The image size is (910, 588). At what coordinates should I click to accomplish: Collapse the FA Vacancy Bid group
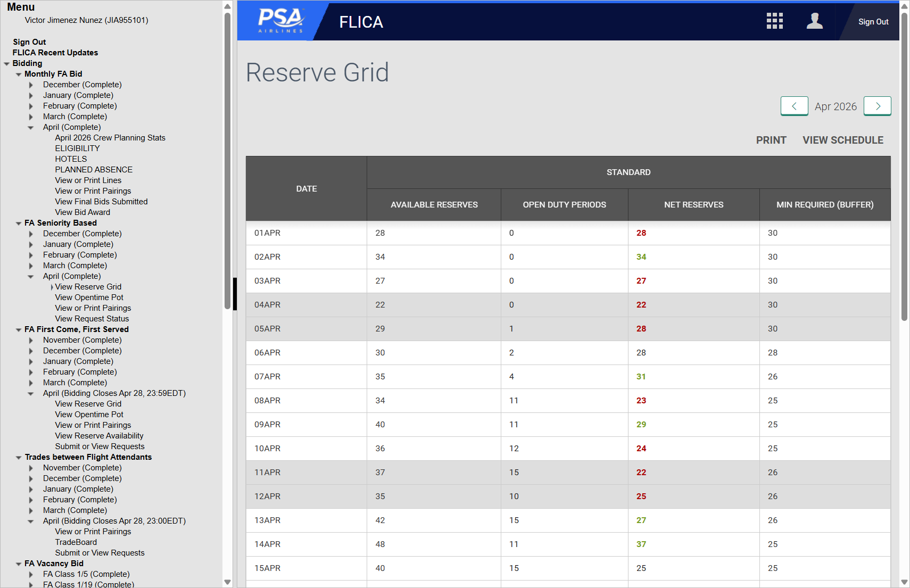click(x=19, y=564)
